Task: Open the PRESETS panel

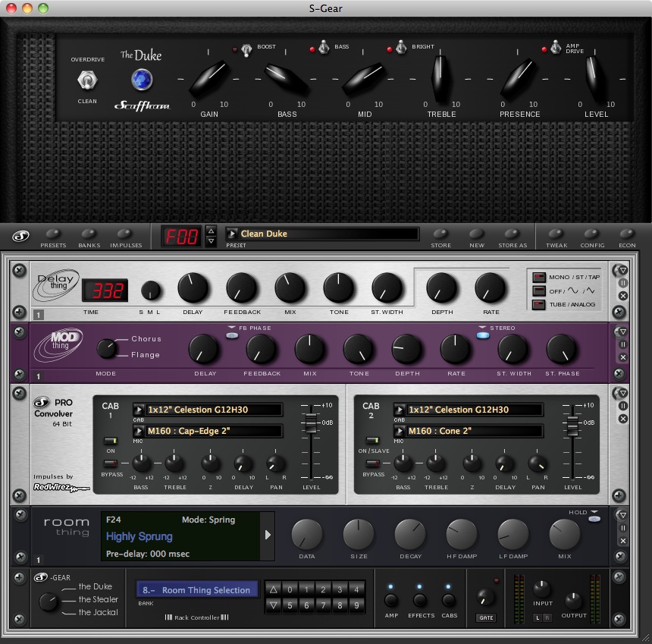Action: pyautogui.click(x=53, y=234)
